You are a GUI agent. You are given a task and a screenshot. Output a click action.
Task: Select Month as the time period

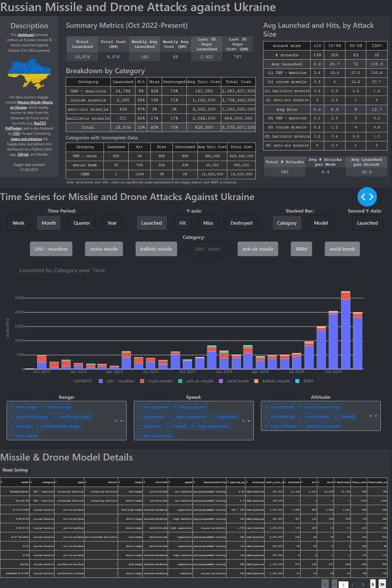tap(48, 223)
